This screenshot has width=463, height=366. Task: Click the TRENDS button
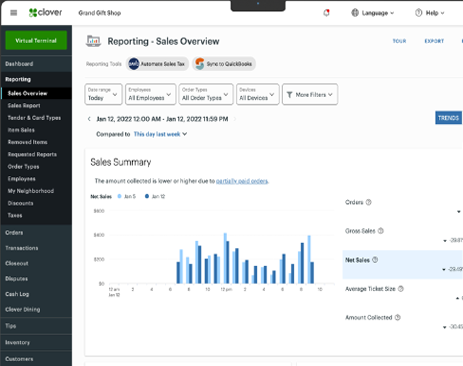448,118
